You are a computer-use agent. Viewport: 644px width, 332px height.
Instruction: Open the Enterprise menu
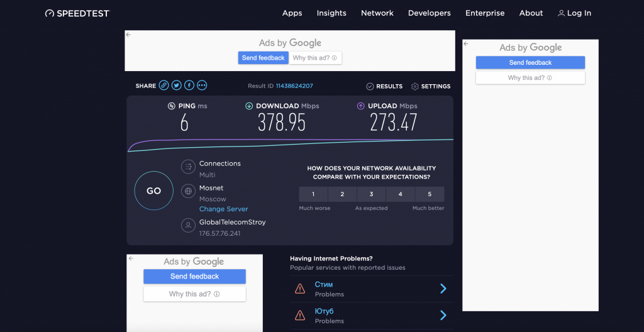tap(485, 13)
